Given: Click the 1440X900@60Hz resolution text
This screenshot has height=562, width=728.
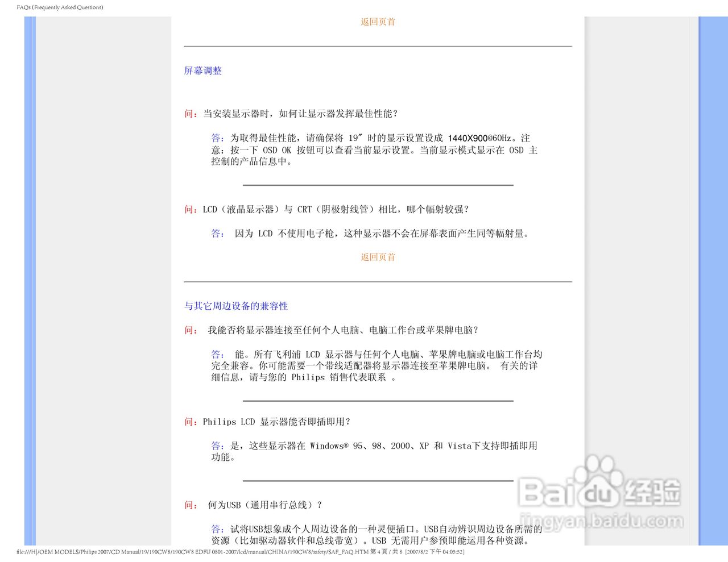Looking at the screenshot, I should 479,138.
